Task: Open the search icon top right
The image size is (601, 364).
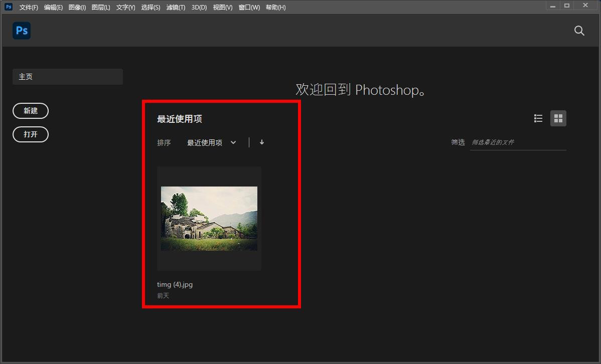Action: tap(579, 31)
